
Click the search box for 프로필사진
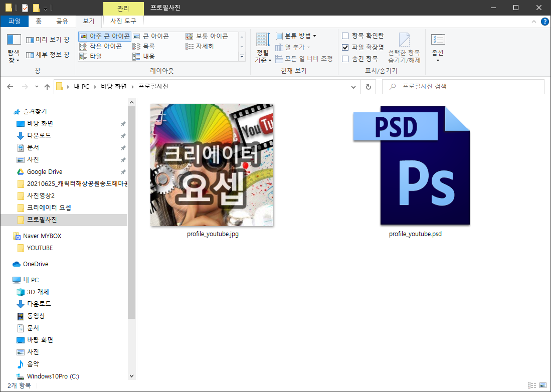click(x=463, y=87)
